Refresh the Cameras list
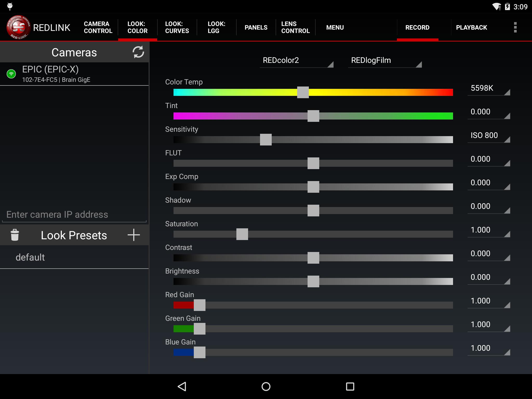This screenshot has height=399, width=532. coord(138,52)
